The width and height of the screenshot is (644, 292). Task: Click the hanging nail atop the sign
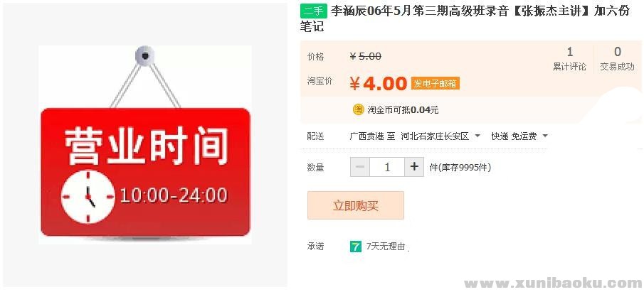[x=145, y=56]
